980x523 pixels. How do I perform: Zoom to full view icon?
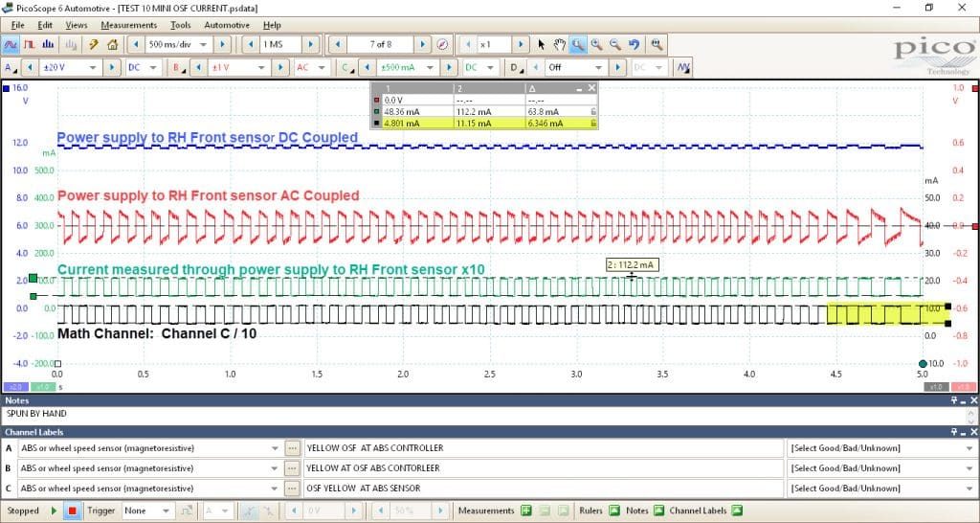click(657, 44)
